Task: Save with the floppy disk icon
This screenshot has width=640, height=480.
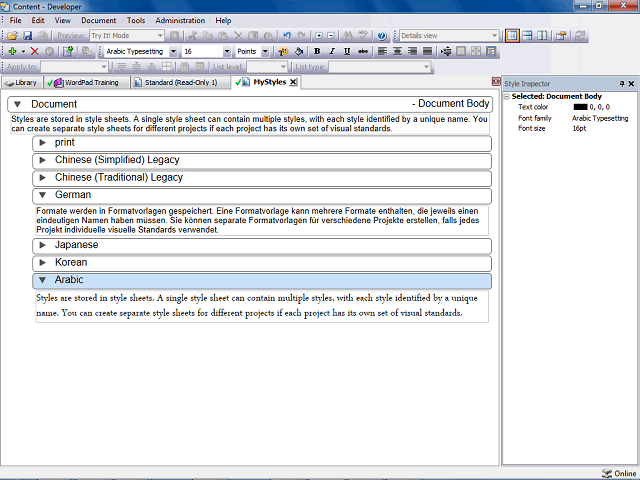Action: pos(27,36)
